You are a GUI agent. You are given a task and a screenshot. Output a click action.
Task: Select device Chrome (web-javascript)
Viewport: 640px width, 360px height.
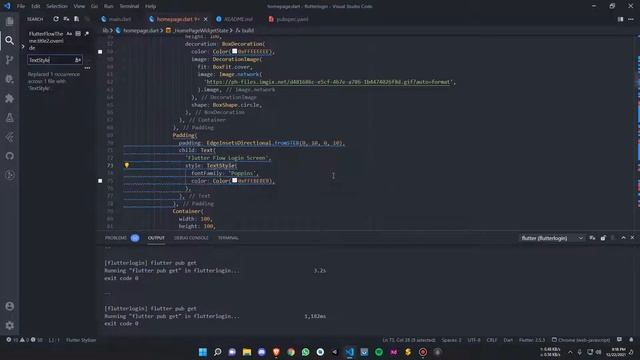[581, 340]
